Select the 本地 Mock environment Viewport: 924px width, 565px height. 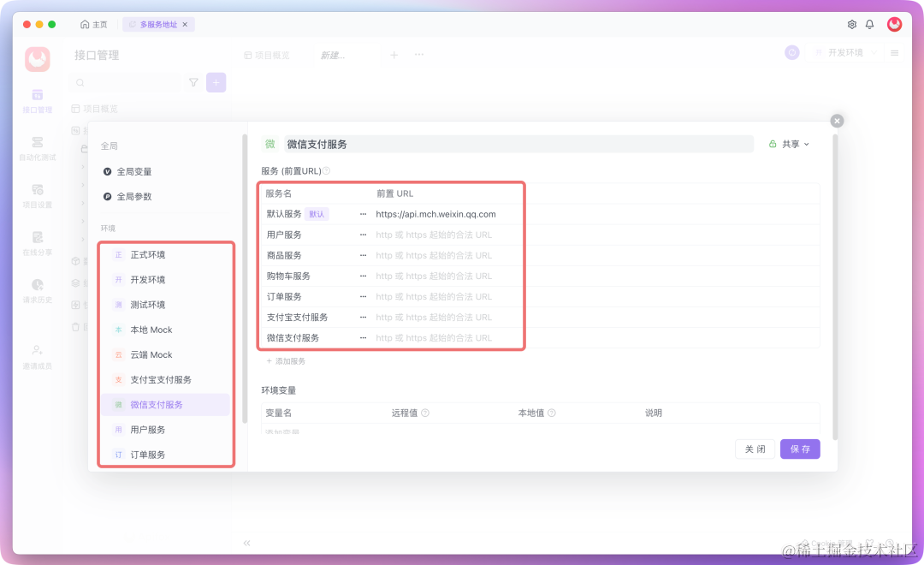tap(166, 330)
